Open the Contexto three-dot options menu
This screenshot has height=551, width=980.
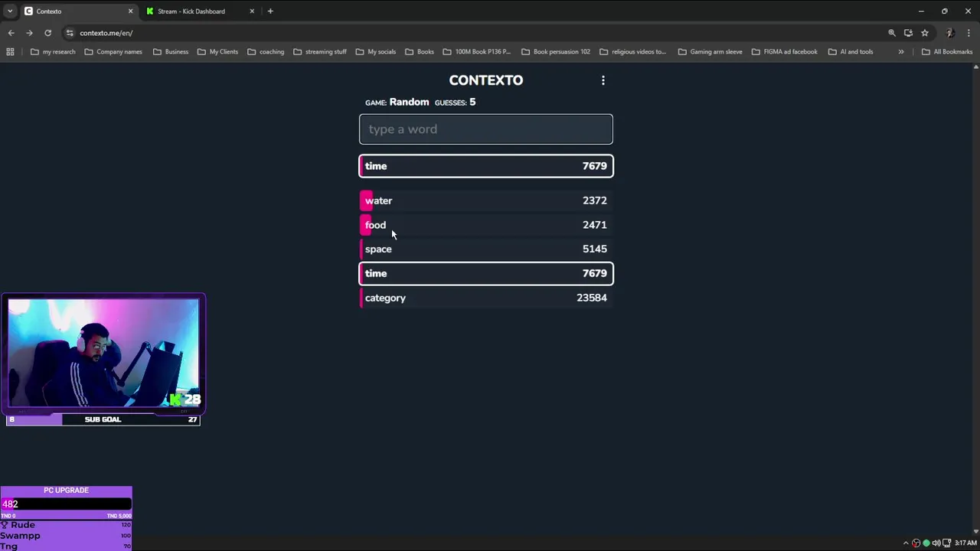[x=603, y=80]
